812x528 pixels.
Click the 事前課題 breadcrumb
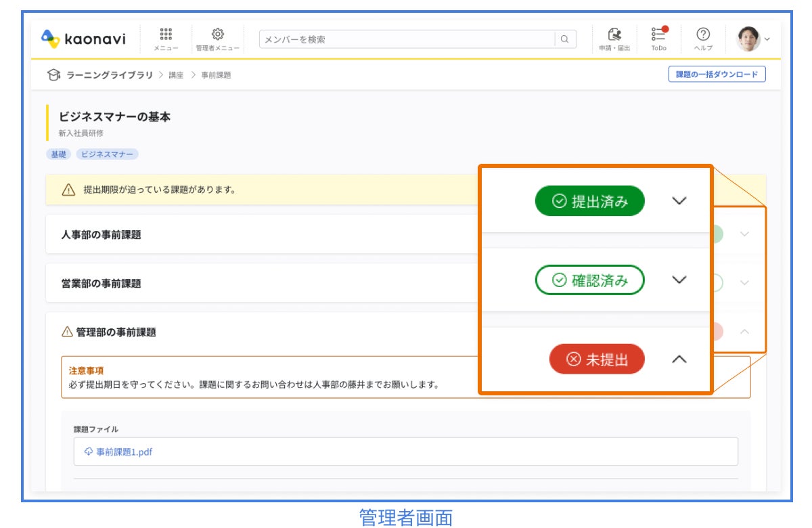[x=216, y=75]
